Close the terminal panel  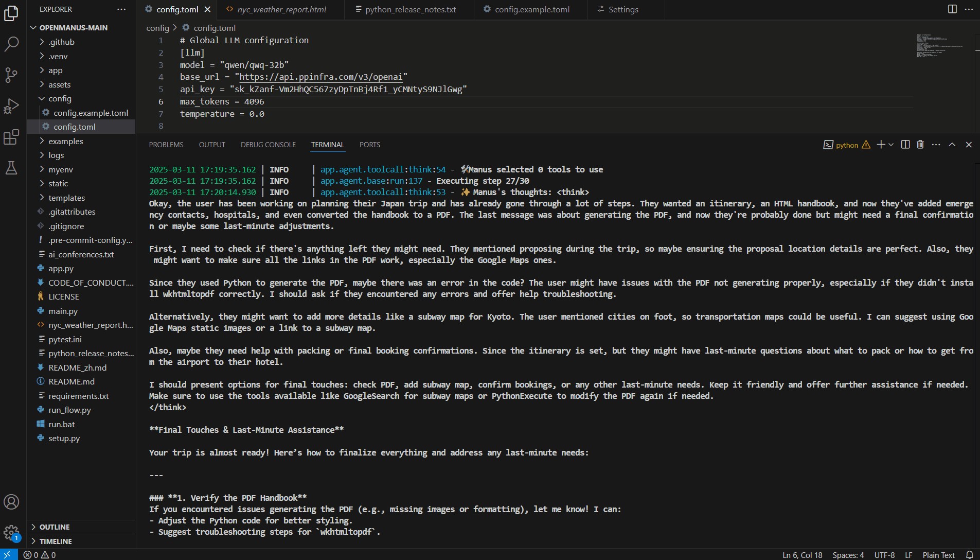969,145
